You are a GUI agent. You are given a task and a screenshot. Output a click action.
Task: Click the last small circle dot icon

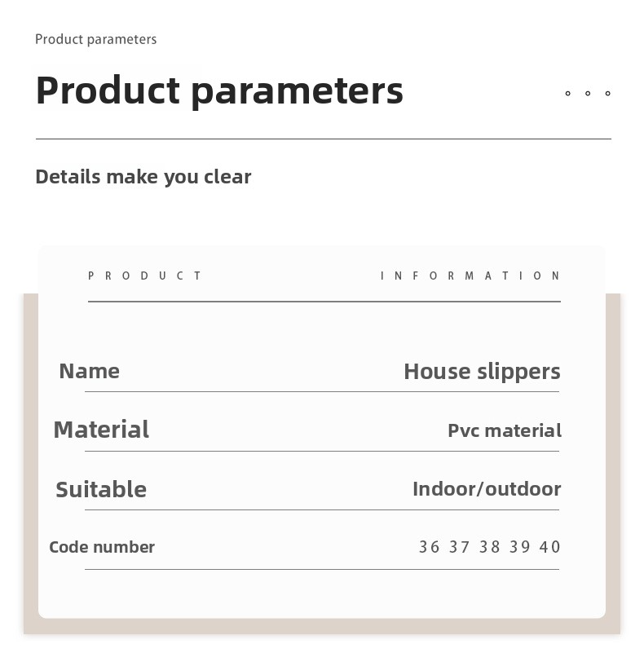click(608, 94)
